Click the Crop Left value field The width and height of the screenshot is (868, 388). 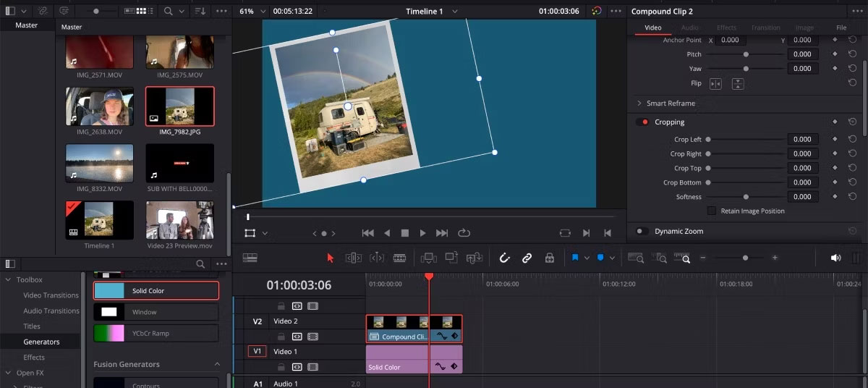[802, 139]
